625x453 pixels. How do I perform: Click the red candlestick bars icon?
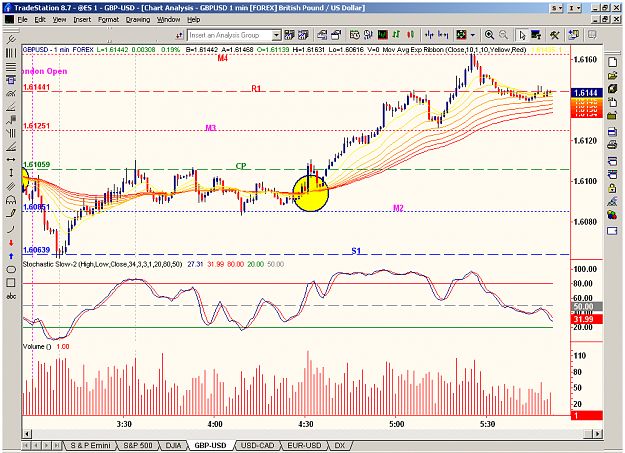click(x=411, y=35)
